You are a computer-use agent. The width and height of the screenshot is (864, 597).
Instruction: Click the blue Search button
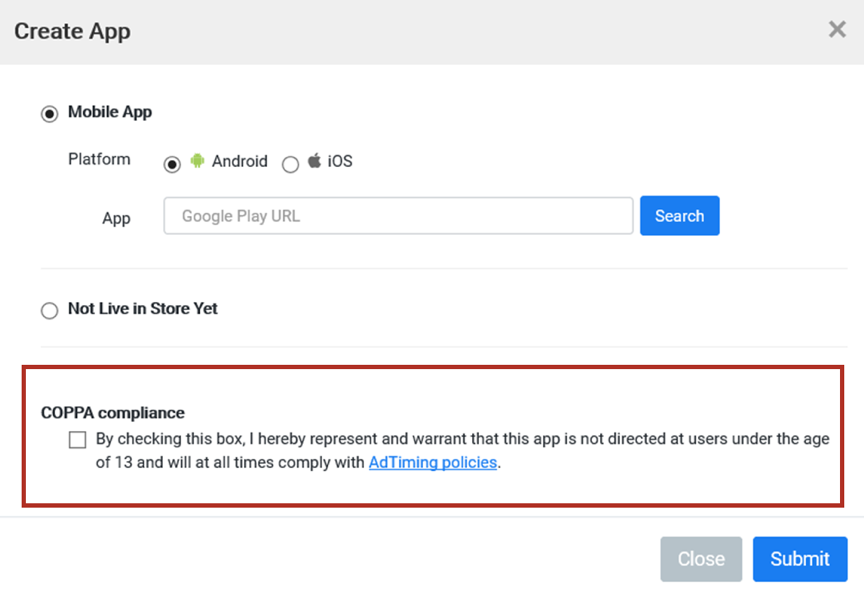679,216
